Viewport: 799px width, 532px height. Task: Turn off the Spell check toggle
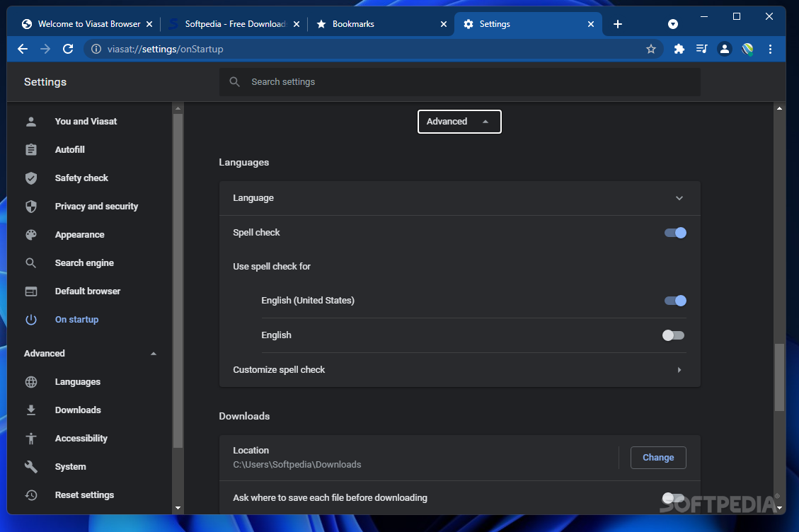click(675, 232)
